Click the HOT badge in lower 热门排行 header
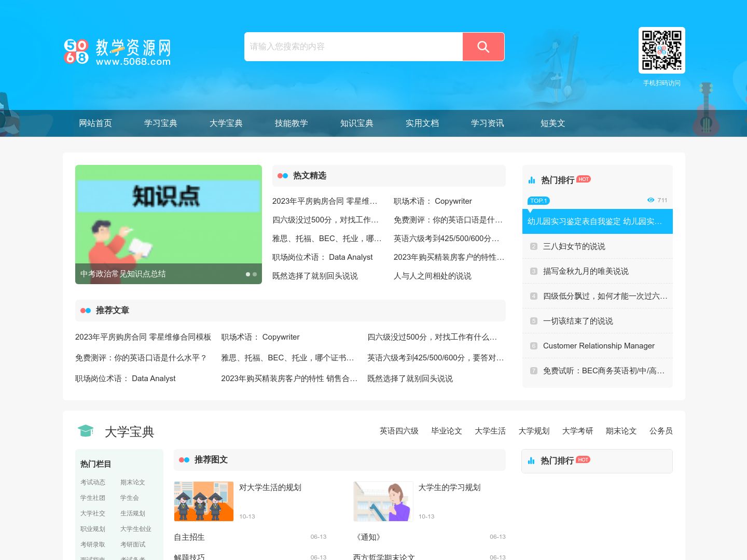Image resolution: width=747 pixels, height=560 pixels. 583,459
